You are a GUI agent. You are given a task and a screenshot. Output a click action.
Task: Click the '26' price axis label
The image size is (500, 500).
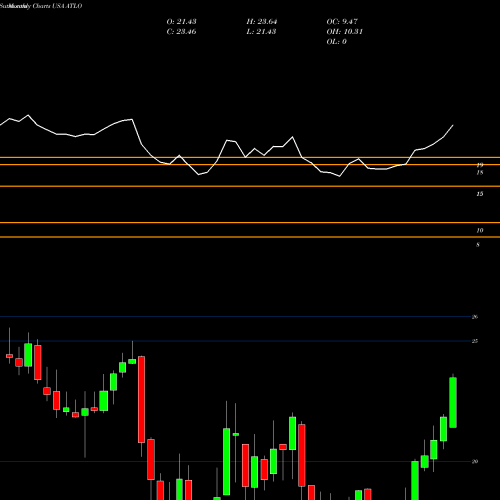pos(475,317)
